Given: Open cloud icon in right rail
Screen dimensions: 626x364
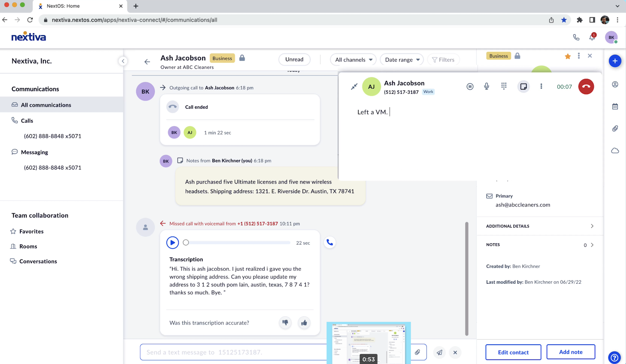Looking at the screenshot, I should (615, 151).
